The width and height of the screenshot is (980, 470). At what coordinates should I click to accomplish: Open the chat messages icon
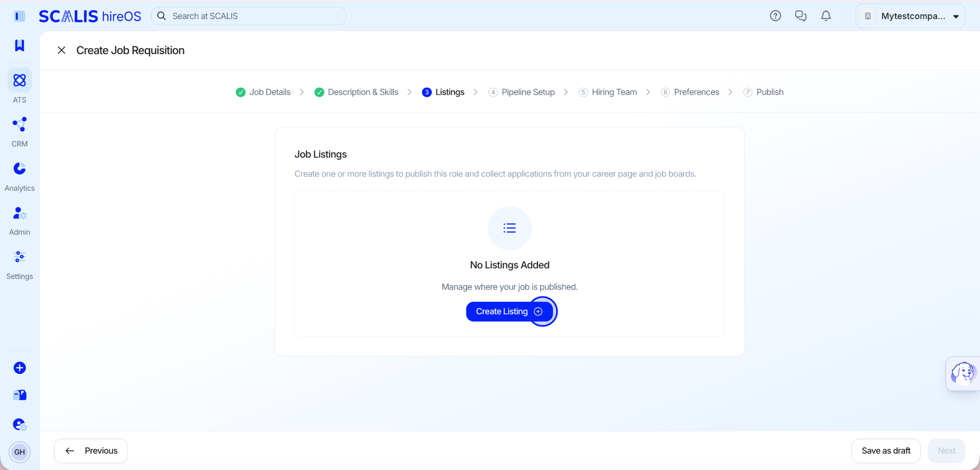801,16
